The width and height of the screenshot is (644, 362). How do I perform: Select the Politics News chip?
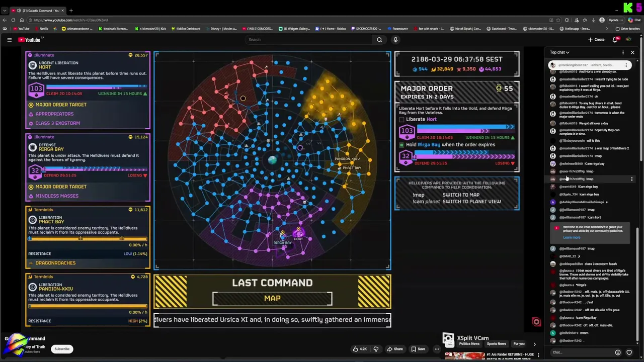pos(469,344)
